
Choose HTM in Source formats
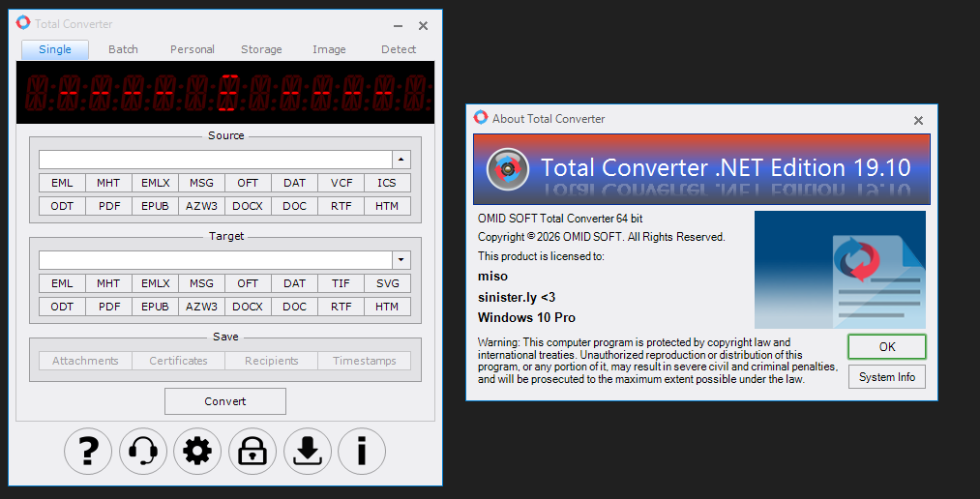click(388, 206)
